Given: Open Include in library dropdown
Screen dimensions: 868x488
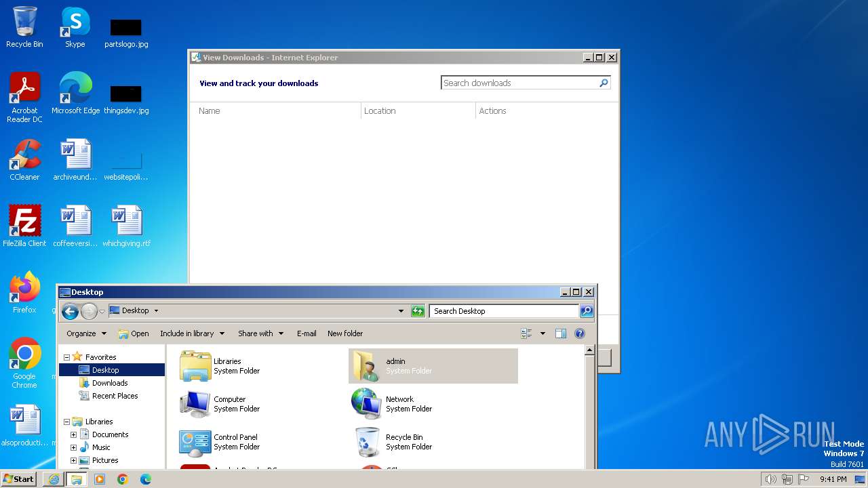Looking at the screenshot, I should pos(192,333).
